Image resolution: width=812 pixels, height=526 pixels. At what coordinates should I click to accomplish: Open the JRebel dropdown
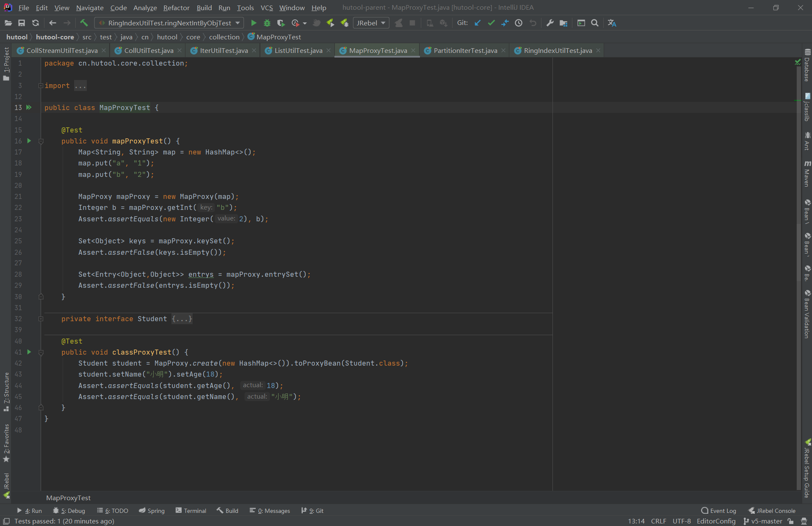coord(371,23)
